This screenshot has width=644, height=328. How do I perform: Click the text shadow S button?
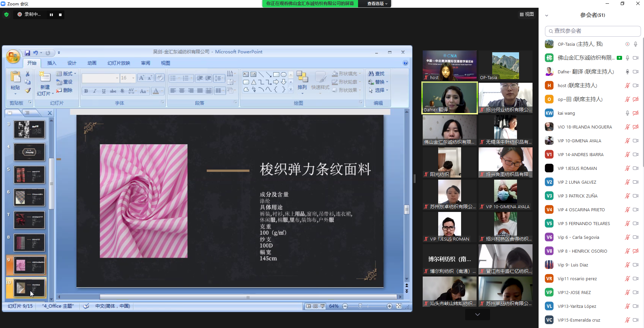coord(122,91)
